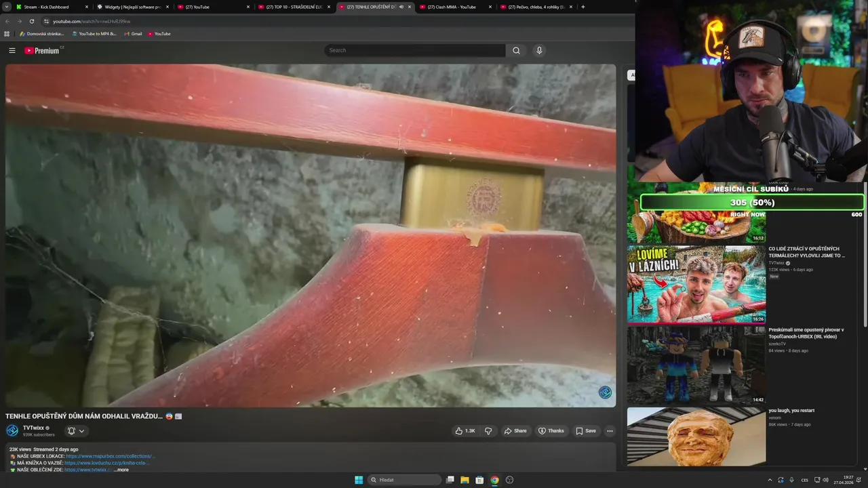Open the YouTube bookmark
Viewport: 868px width, 488px height.
coord(159,33)
